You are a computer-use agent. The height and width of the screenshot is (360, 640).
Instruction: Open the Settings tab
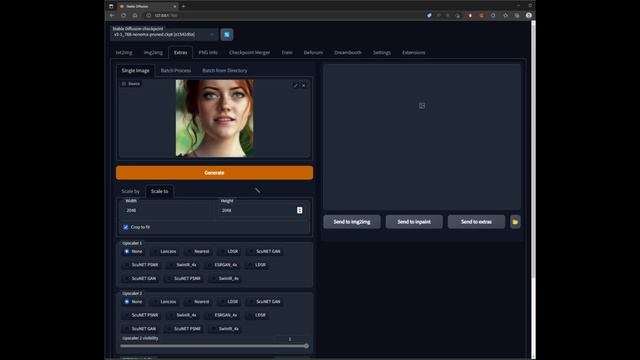382,53
